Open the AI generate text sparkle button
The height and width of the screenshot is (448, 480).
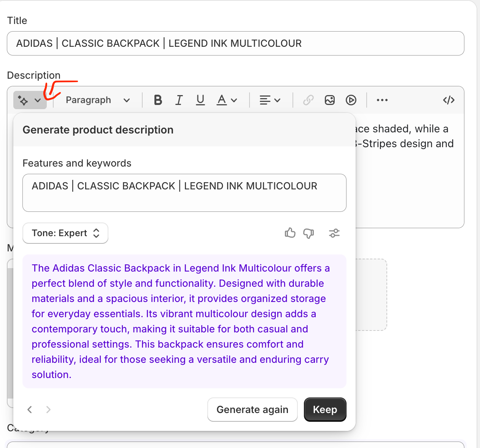tap(30, 100)
